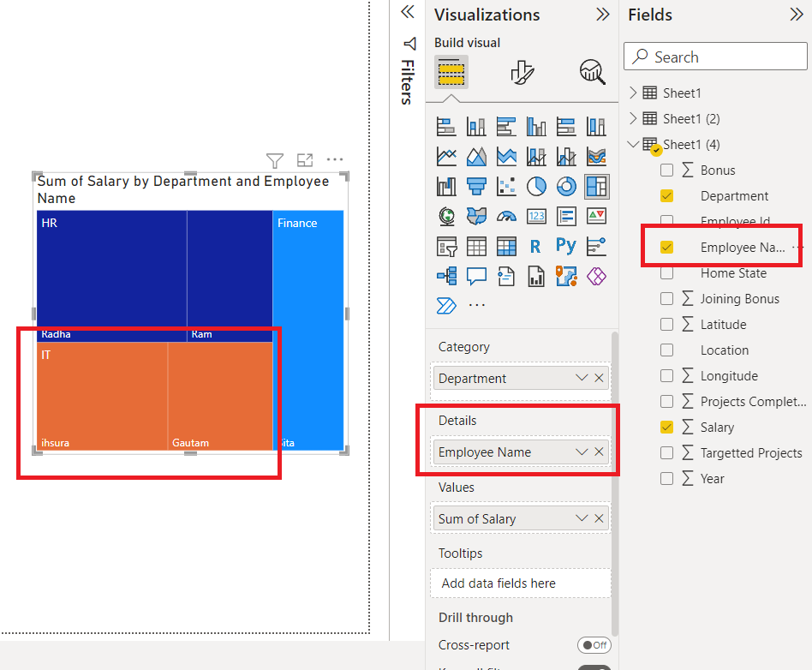This screenshot has height=670, width=812.
Task: Click the Fields Search box
Action: pos(715,57)
